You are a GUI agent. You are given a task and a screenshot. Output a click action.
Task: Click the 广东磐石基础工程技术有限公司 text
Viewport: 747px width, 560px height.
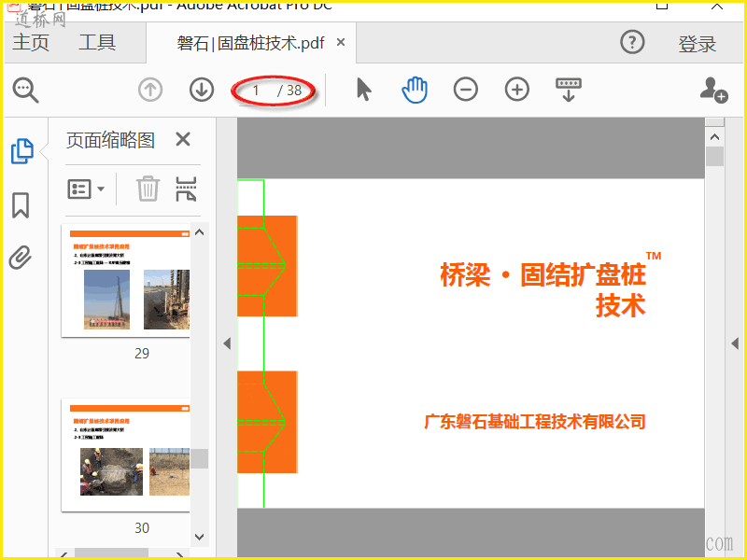point(534,422)
